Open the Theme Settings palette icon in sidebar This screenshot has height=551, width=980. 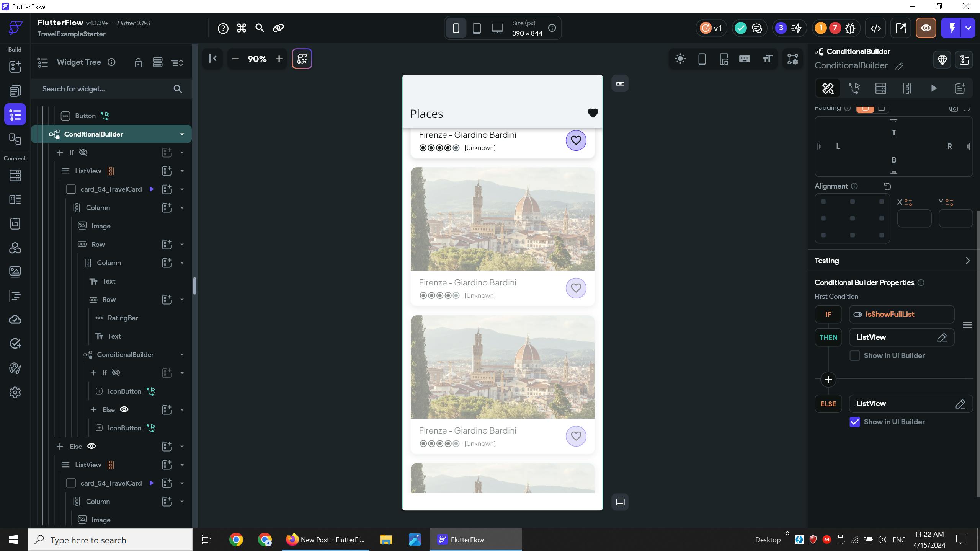point(15,368)
